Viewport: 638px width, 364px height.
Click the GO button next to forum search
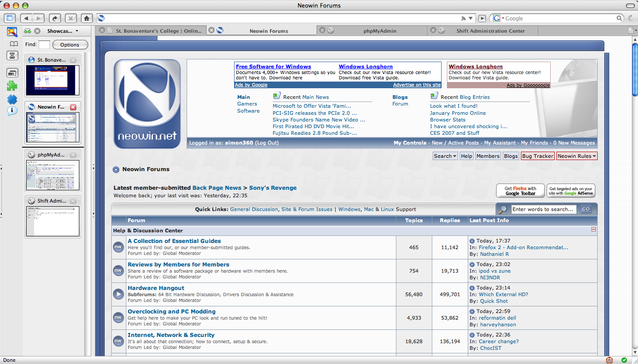pos(586,209)
